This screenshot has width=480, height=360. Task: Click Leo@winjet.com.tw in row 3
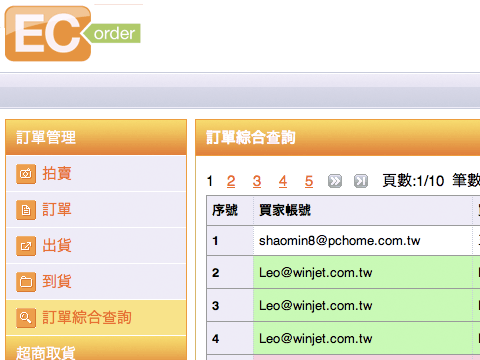pyautogui.click(x=316, y=306)
